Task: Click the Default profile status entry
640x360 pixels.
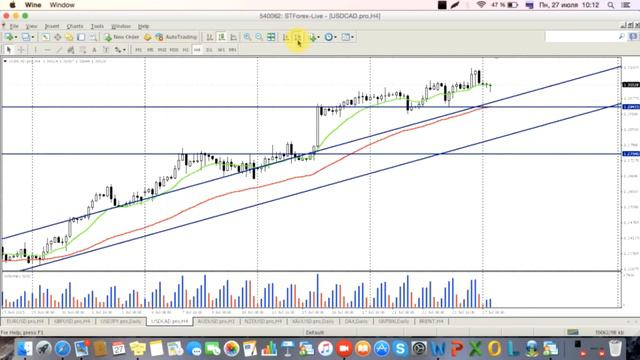Action: click(x=315, y=332)
